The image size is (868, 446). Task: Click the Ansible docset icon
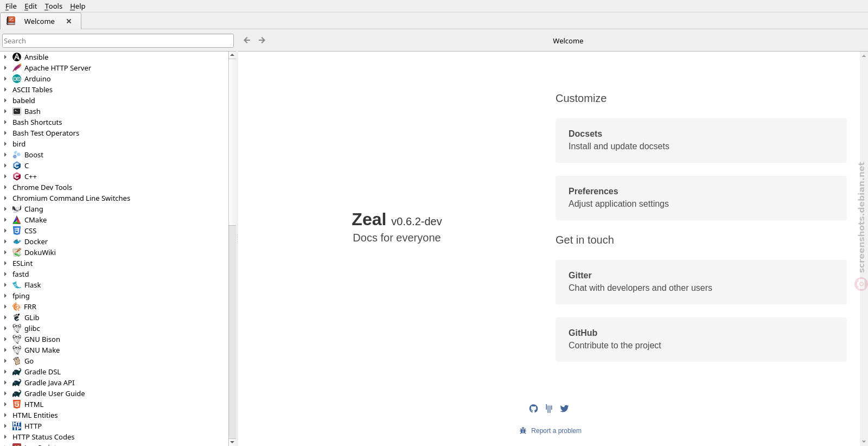point(17,57)
